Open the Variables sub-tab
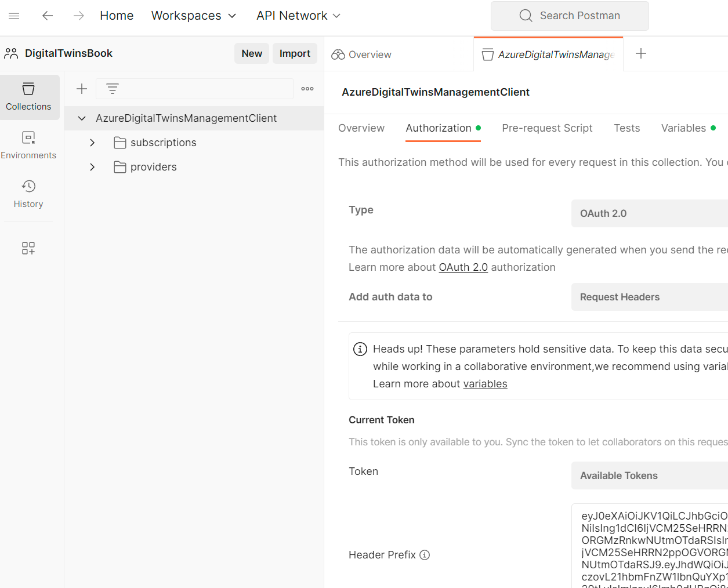This screenshot has width=728, height=588. [x=688, y=128]
